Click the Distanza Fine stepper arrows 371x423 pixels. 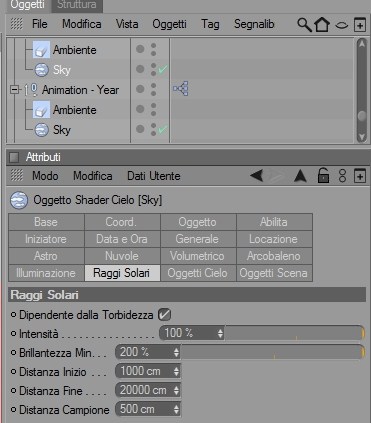pos(176,390)
